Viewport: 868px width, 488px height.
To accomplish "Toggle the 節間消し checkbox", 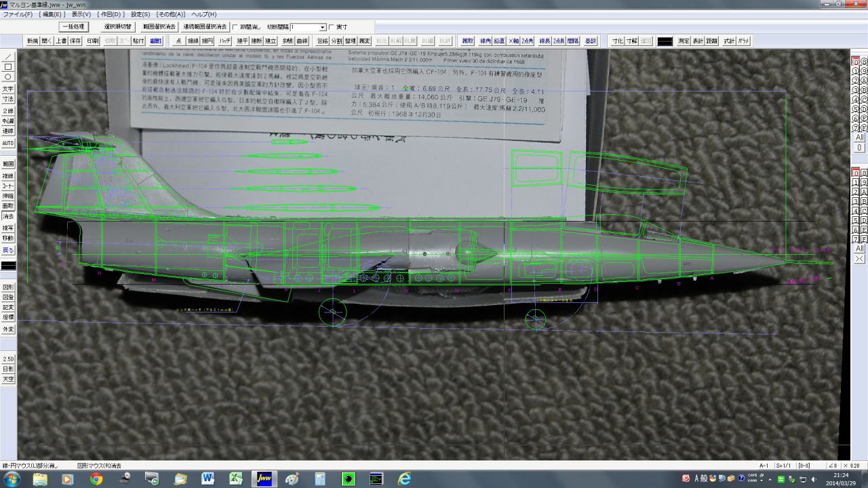I will tap(235, 27).
